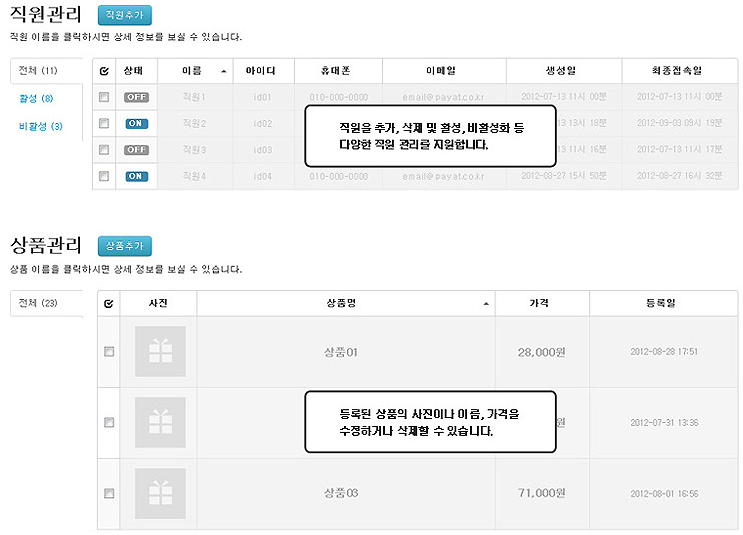Screen dimensions: 743x535
Task: Click the select-all check icon in staff table header
Action: (104, 71)
